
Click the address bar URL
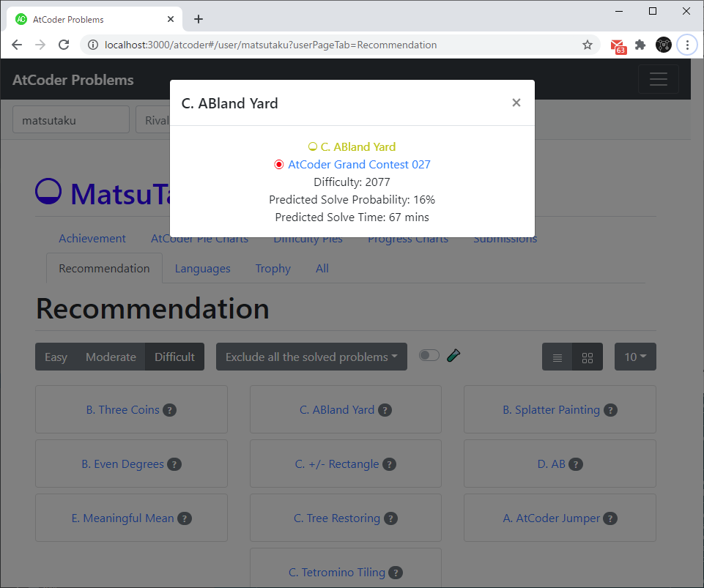[x=270, y=45]
